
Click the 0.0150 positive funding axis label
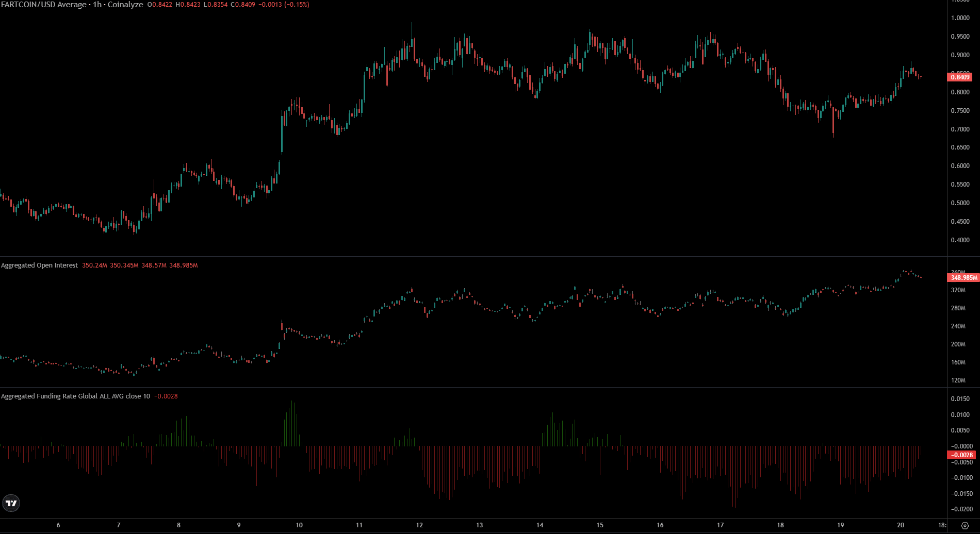pyautogui.click(x=960, y=399)
